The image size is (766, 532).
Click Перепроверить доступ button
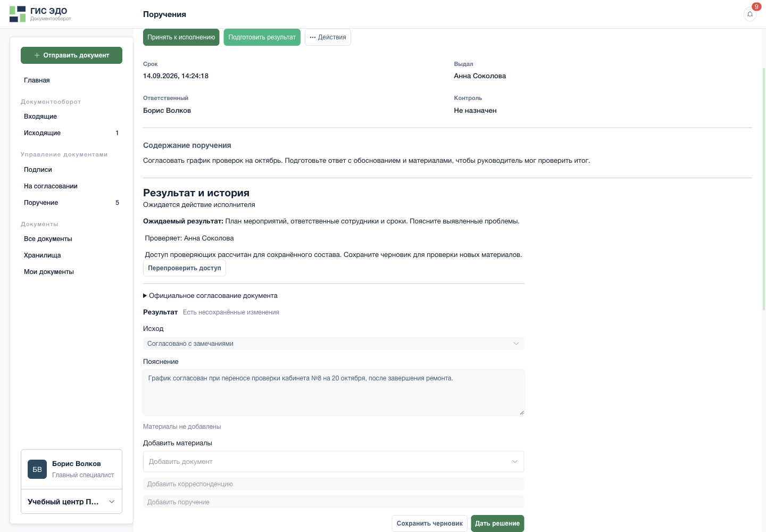click(185, 268)
